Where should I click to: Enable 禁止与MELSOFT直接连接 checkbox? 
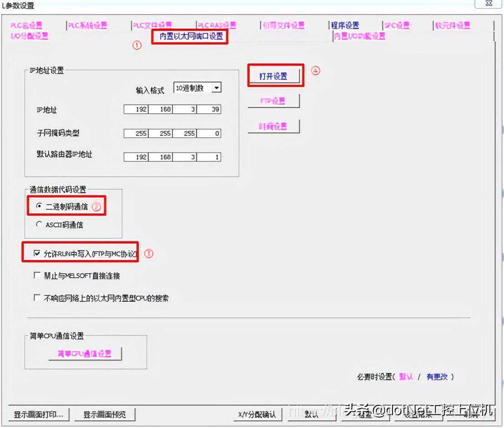(37, 275)
